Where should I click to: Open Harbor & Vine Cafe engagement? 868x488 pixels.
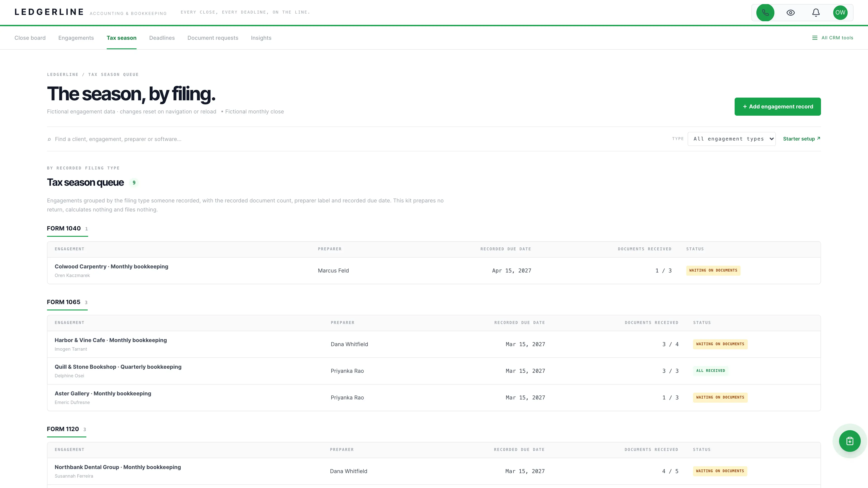point(111,340)
